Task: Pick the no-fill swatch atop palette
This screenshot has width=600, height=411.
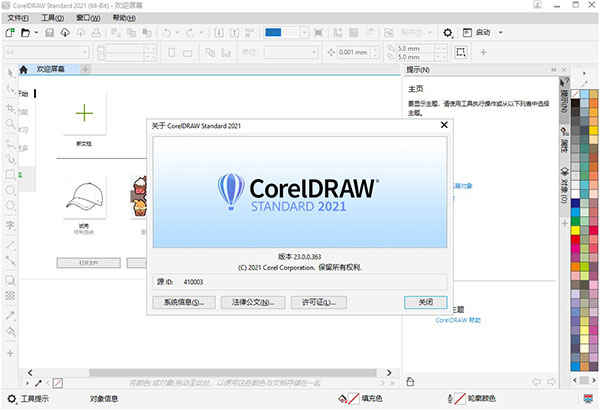Action: point(575,94)
